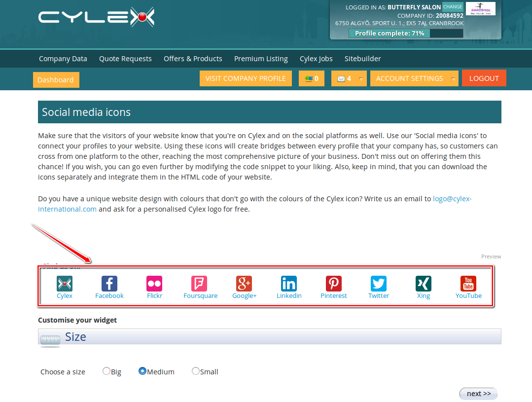
Task: Select the Facebook icon
Action: point(109,283)
